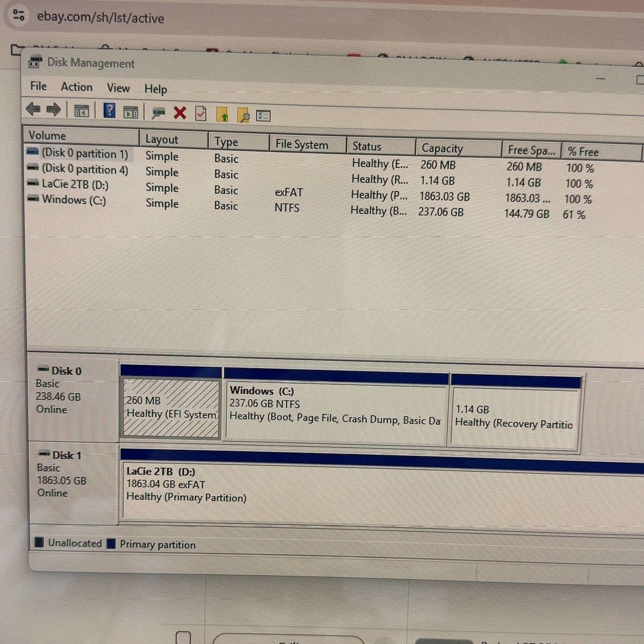Click the Forward arrow in the toolbar
Viewport: 644px width, 644px height.
(x=53, y=110)
